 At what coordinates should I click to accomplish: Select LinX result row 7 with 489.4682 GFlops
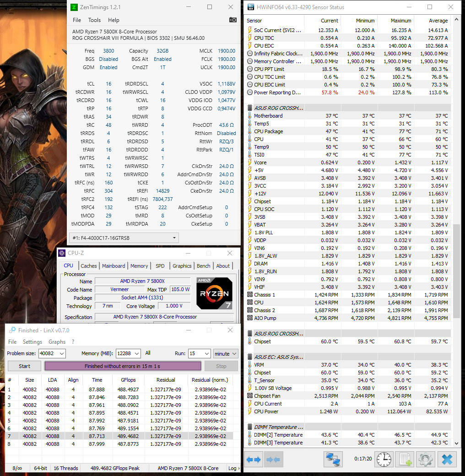point(119,436)
